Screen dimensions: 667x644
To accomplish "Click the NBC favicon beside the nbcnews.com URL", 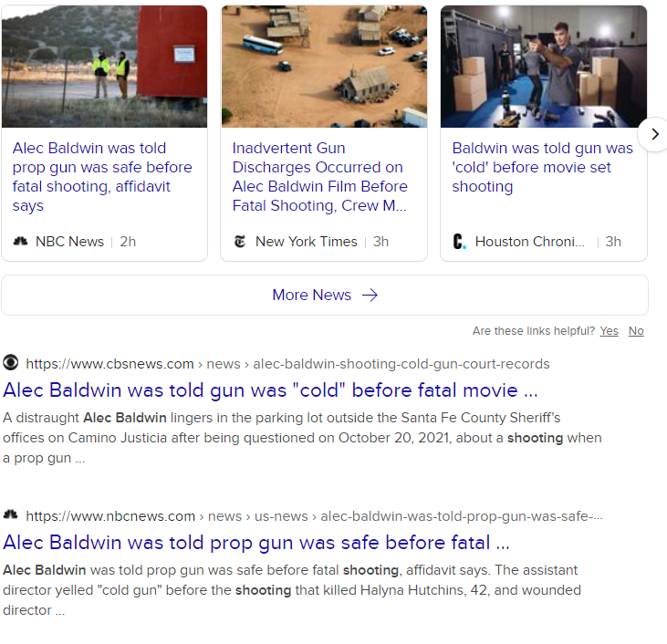I will 11,514.
